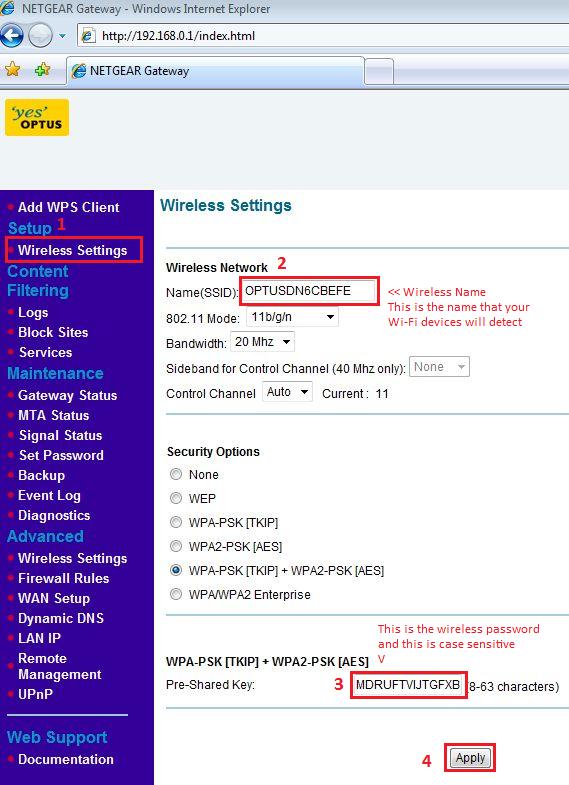Open Documentation under Web Support

66,759
